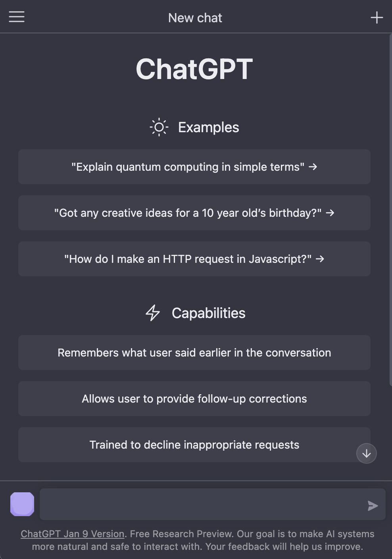Click the 'Remembers what user said' capability card
The image size is (392, 559).
(194, 353)
